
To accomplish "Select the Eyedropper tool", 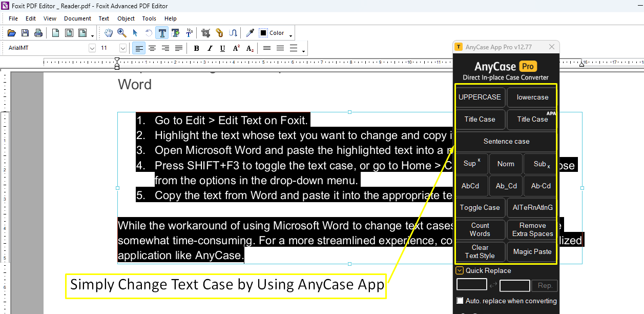I will [250, 33].
